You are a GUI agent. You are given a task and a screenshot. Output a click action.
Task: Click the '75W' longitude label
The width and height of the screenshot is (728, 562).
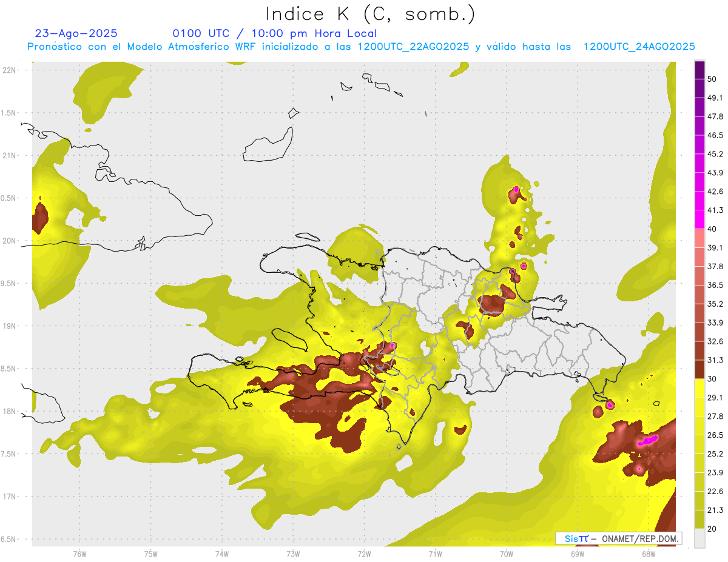click(x=150, y=554)
